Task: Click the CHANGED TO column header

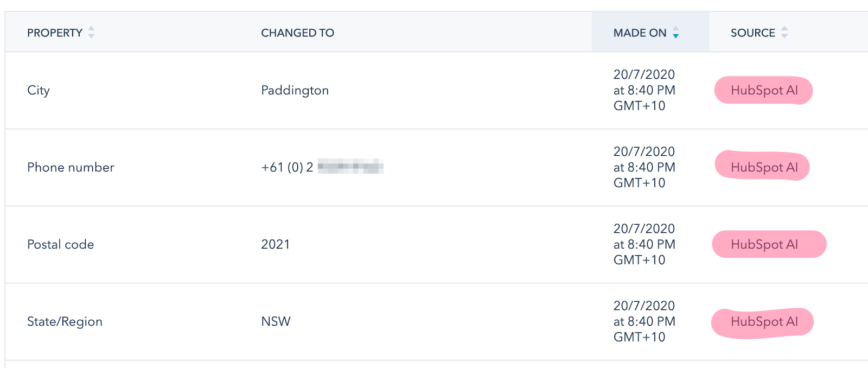Action: click(x=297, y=33)
